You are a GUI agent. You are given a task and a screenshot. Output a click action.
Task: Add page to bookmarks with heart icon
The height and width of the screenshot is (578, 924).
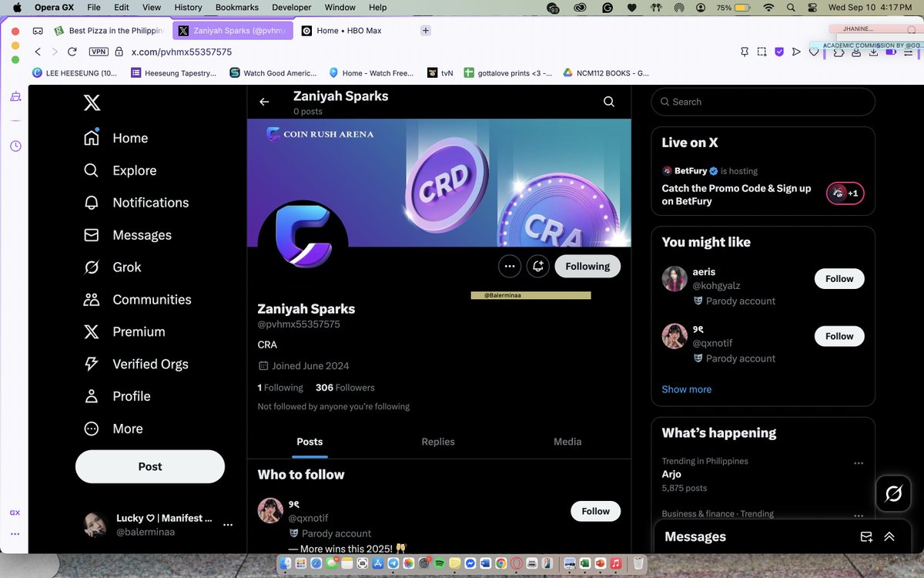coord(814,52)
